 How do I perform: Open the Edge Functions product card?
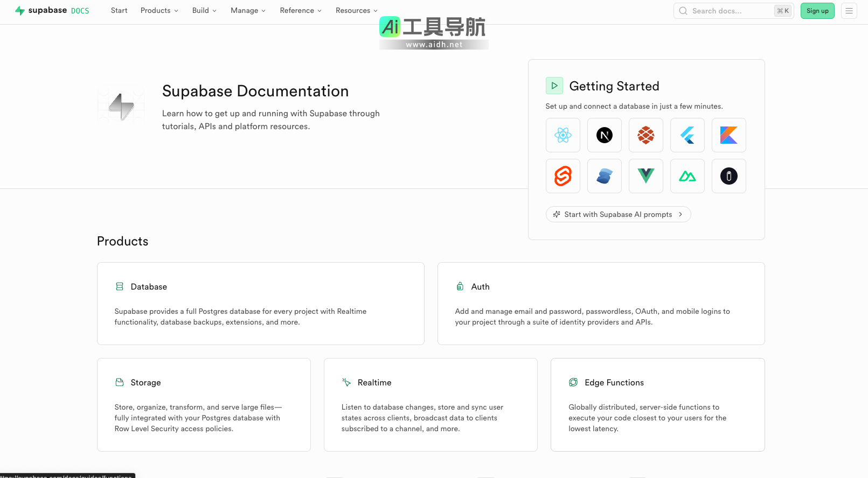tap(657, 404)
